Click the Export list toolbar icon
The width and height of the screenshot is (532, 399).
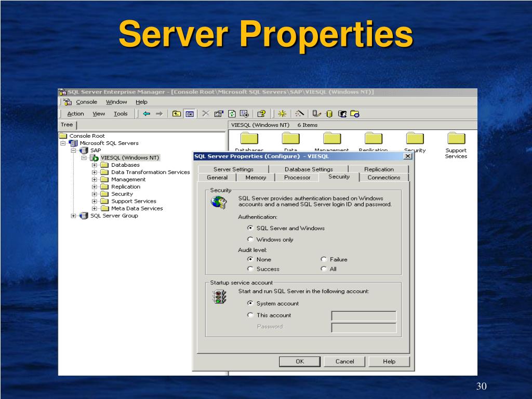click(244, 114)
